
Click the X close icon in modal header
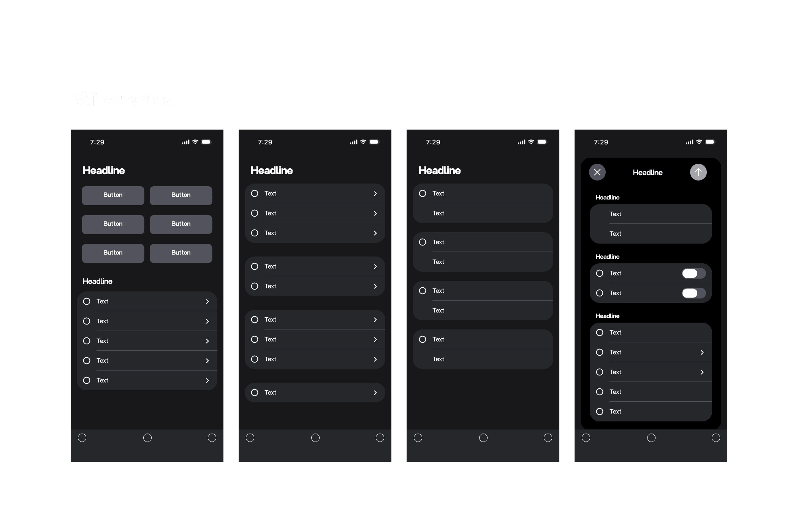click(x=597, y=172)
